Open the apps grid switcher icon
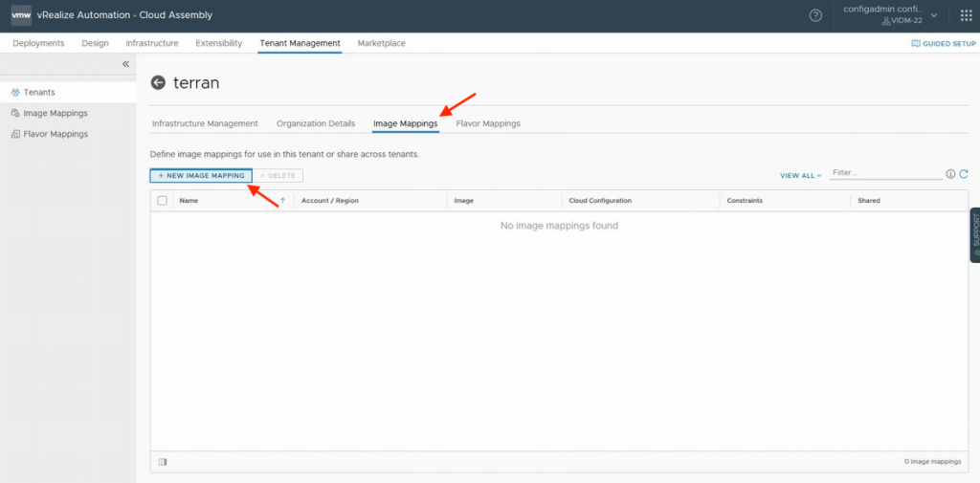The image size is (980, 483). coord(967,15)
